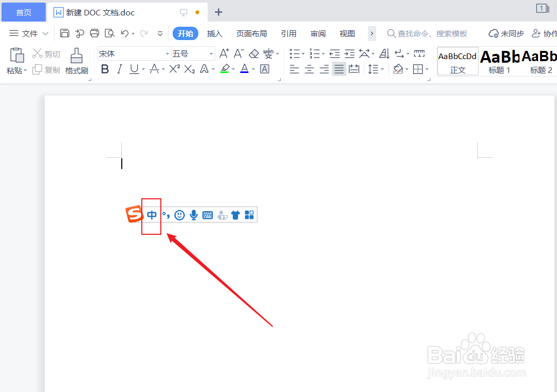Start Sogou voice input microphone
Viewport: 557px width, 392px height.
tap(194, 215)
